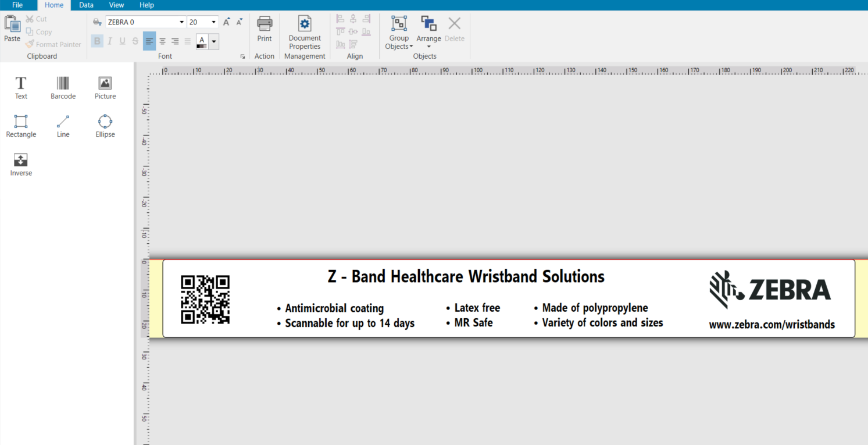Viewport: 868px width, 445px height.
Task: Select the Picture tool
Action: pyautogui.click(x=105, y=87)
